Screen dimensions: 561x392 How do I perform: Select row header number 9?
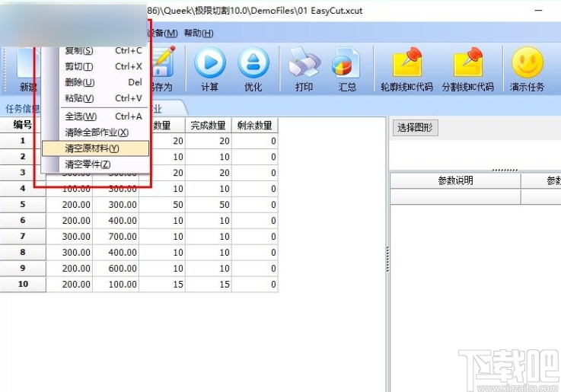tap(23, 268)
